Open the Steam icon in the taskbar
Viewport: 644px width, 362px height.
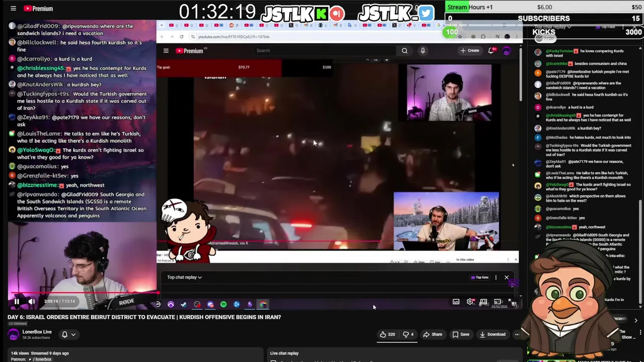[x=184, y=304]
